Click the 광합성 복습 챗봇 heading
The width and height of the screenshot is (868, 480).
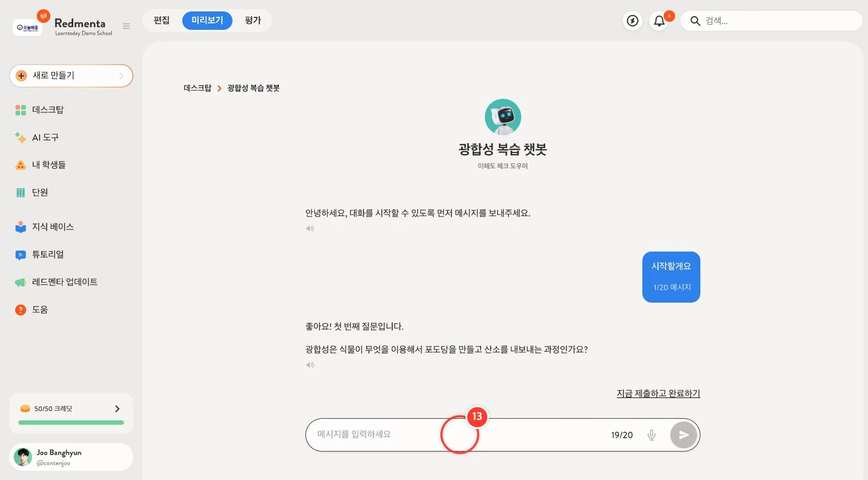503,149
